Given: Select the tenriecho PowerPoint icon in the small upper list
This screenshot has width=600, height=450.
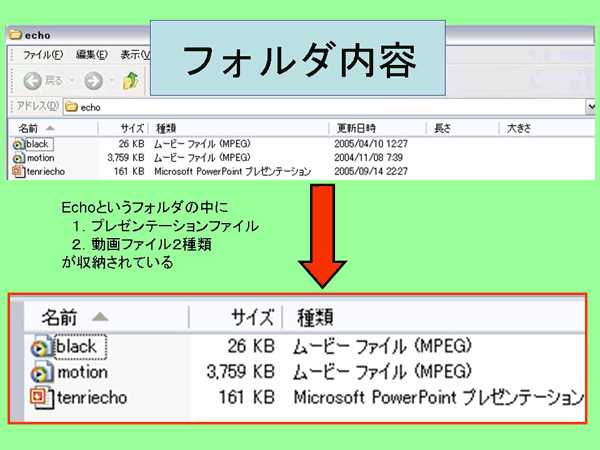Looking at the screenshot, I should (x=19, y=171).
